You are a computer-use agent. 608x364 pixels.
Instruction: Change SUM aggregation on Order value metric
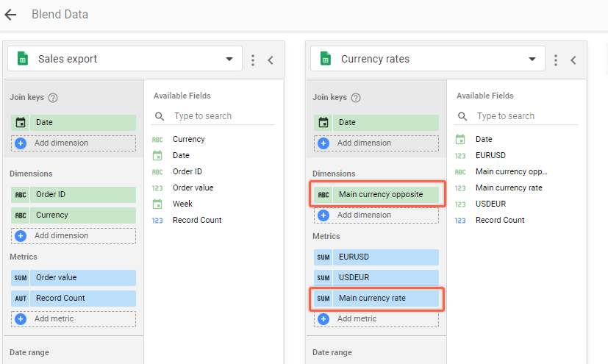21,277
